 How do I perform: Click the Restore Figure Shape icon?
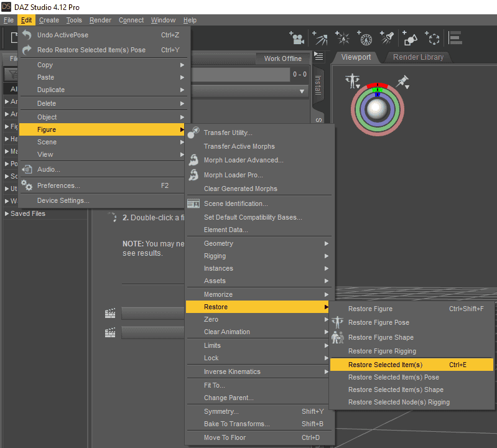(338, 337)
